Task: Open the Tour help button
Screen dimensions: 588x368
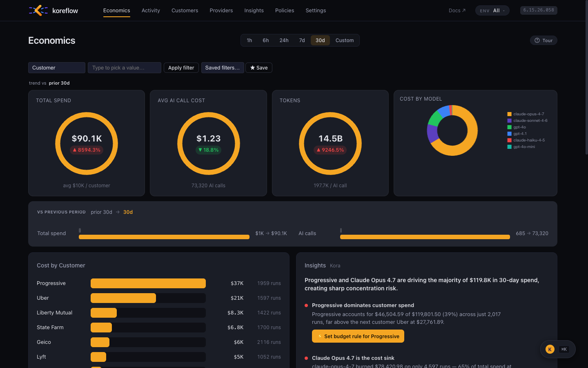Action: point(543,40)
